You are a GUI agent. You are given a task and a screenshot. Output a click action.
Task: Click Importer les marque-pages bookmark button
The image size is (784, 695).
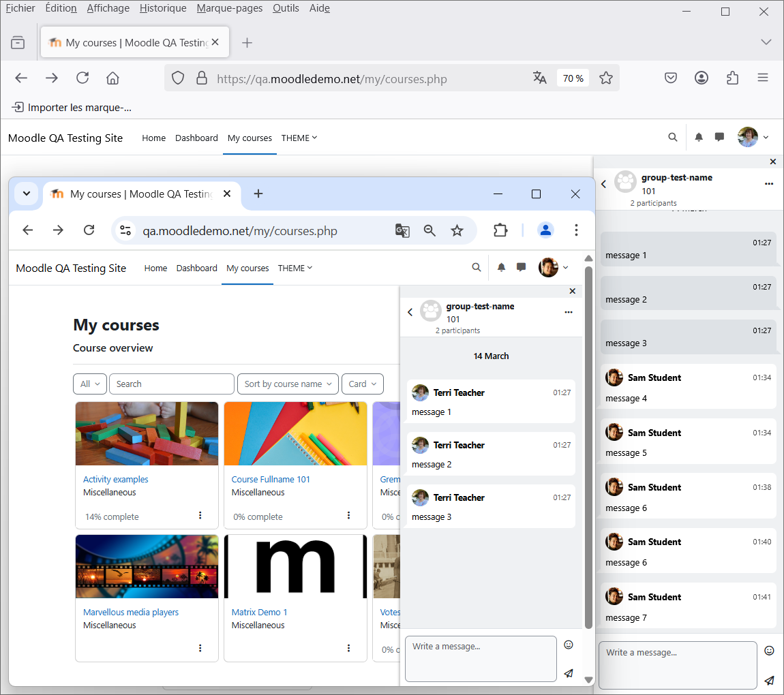(x=72, y=108)
